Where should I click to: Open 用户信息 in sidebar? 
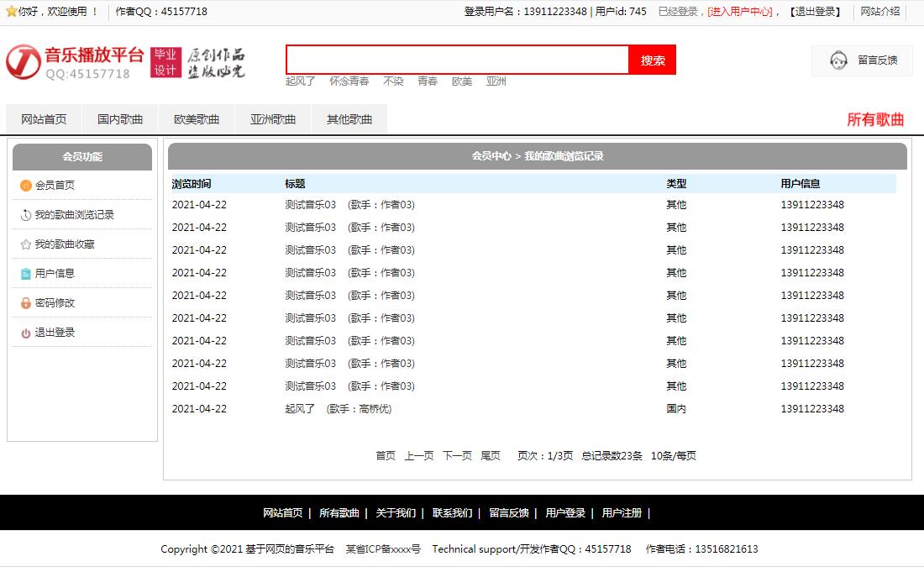[55, 274]
